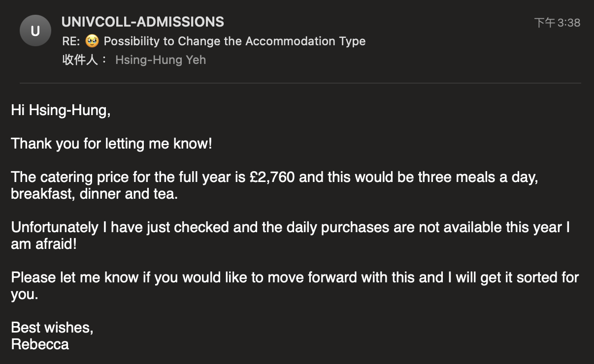This screenshot has width=594, height=364.
Task: Click the £2,760 catering price amount
Action: click(272, 177)
